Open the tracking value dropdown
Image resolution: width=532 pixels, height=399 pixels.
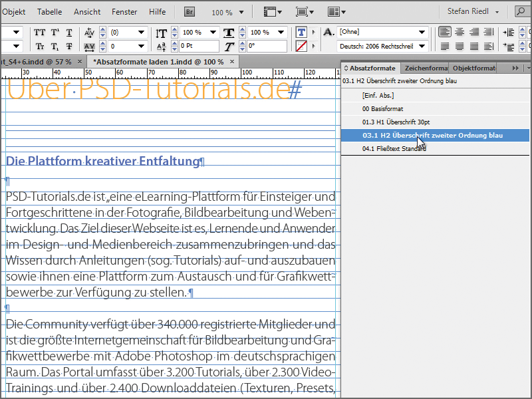coord(141,47)
